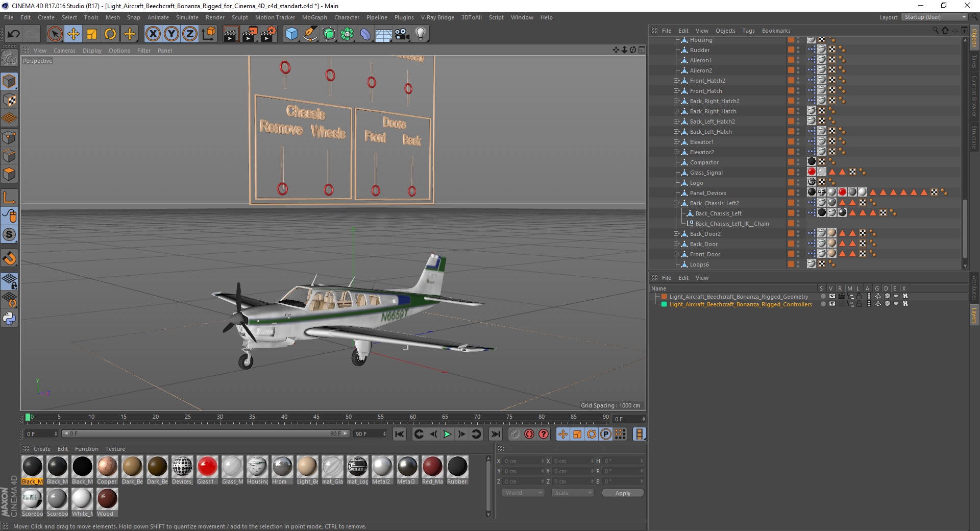Screen dimensions: 980x531
Task: Open the Floor environment icon
Action: pyautogui.click(x=383, y=34)
